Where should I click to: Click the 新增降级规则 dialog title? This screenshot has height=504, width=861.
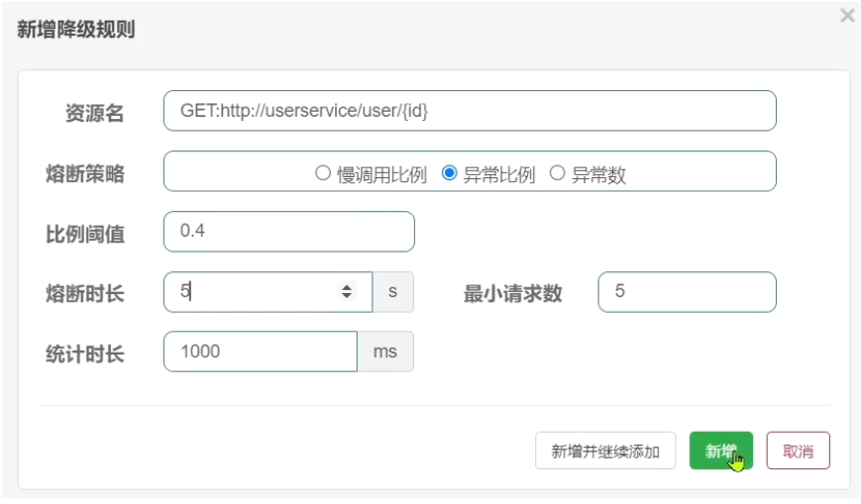pos(75,30)
